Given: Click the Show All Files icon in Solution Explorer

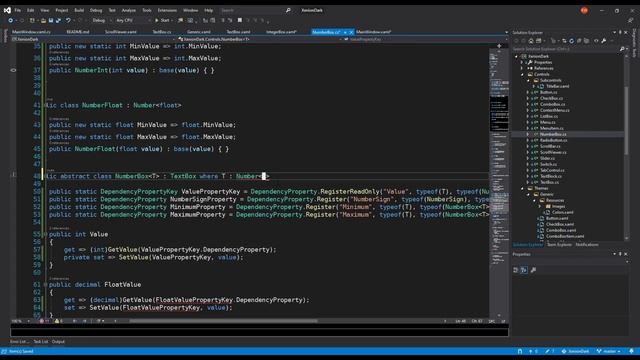Looking at the screenshot, I should 586,41.
